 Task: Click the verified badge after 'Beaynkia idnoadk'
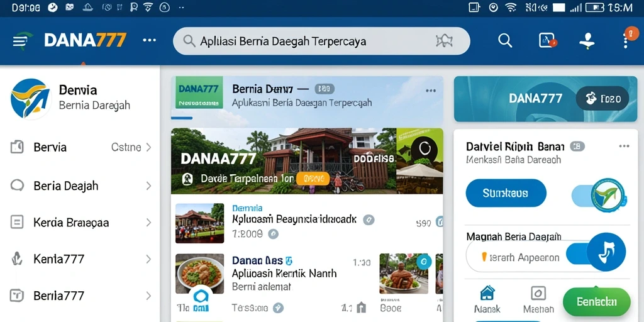tap(369, 219)
